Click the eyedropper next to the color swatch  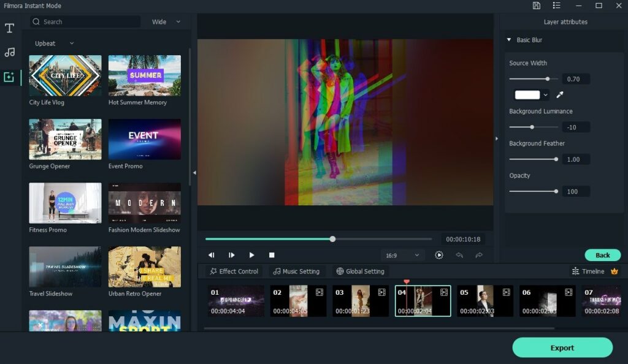(x=559, y=94)
